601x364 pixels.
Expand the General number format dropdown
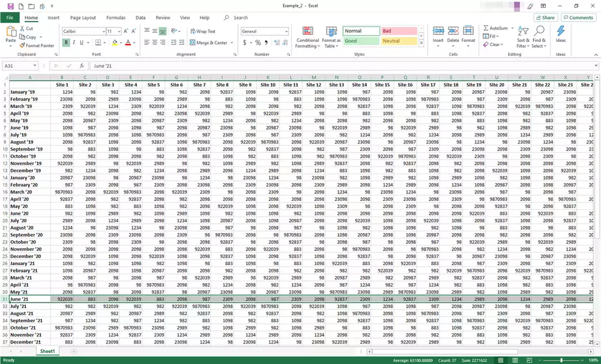pos(286,31)
